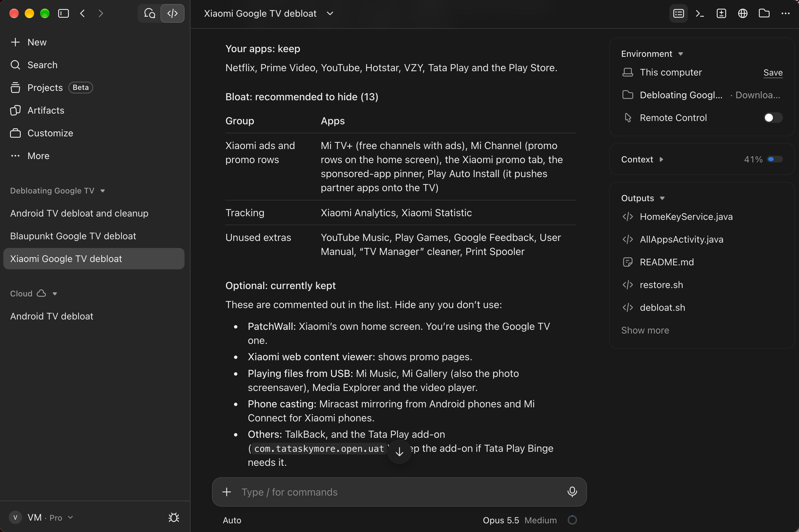This screenshot has height=532, width=799.
Task: Click the Unused extras table cell
Action: tap(258, 238)
